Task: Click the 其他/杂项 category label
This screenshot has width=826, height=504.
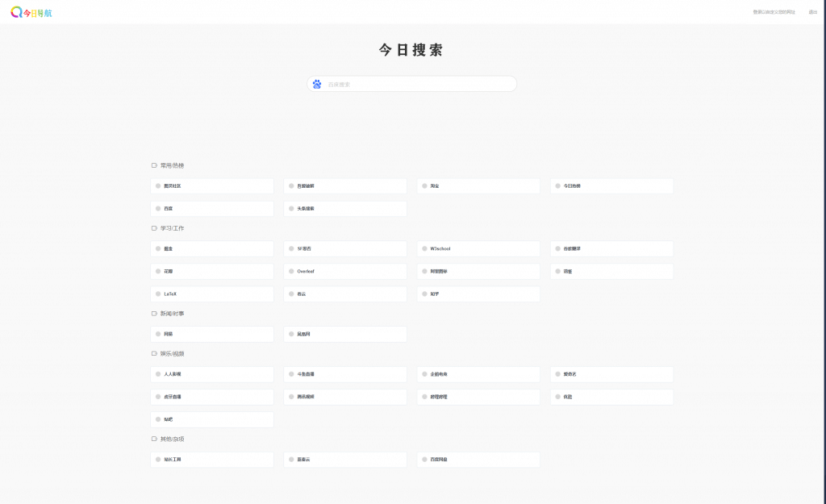Action: (x=173, y=439)
